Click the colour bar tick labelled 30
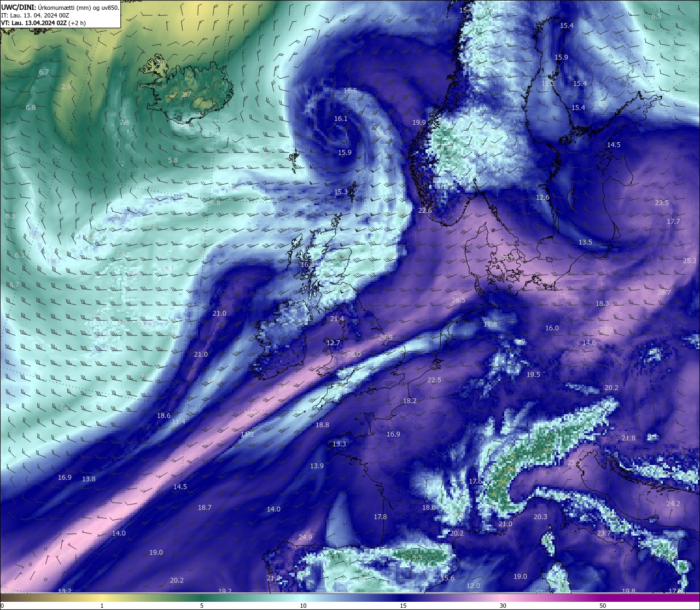Viewport: 700px width, 610px height. pyautogui.click(x=503, y=606)
